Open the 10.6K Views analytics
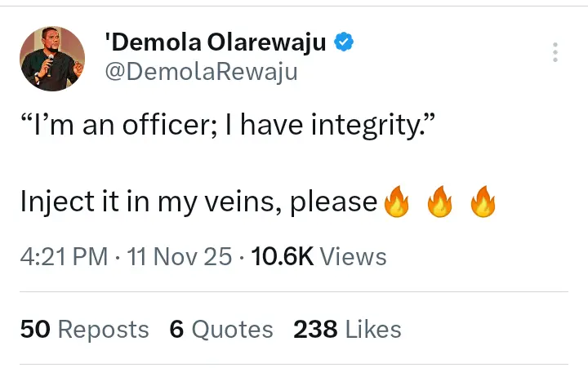588x368 pixels. click(319, 257)
